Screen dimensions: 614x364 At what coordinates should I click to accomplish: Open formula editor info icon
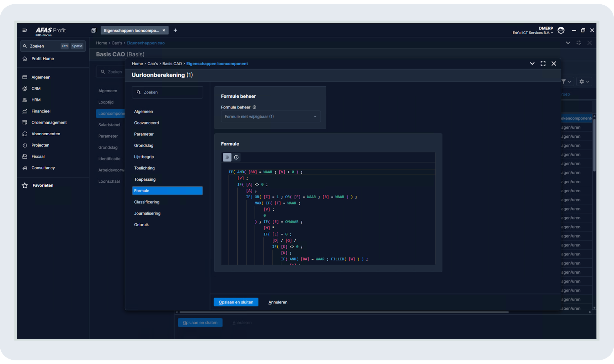pos(236,158)
